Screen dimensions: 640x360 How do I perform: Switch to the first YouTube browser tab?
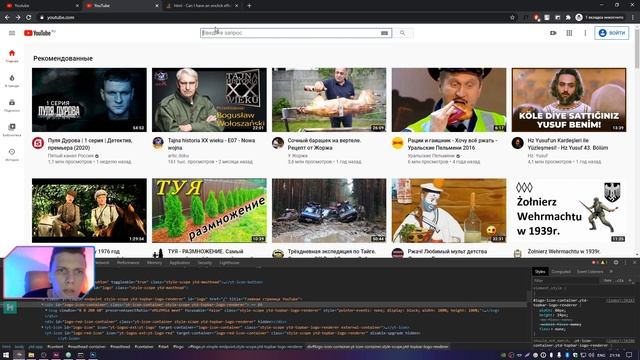pyautogui.click(x=41, y=6)
